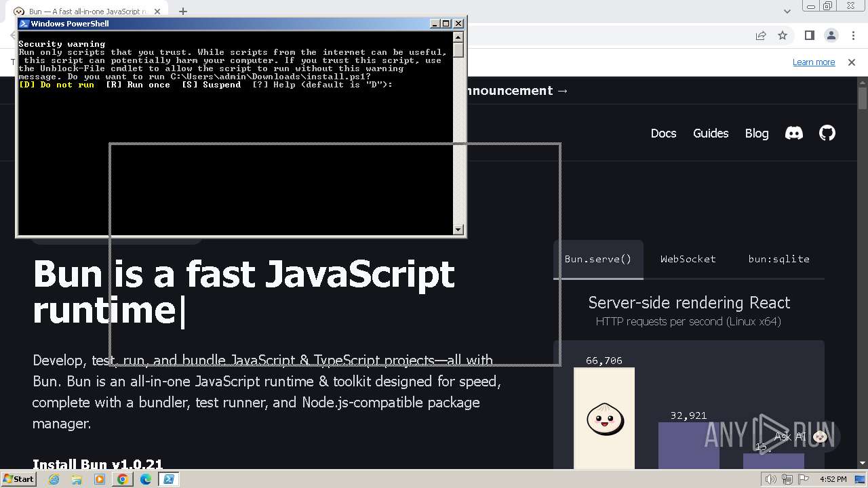Open Docs link in Bun navigation
Screen dimensions: 868x488
(x=663, y=134)
